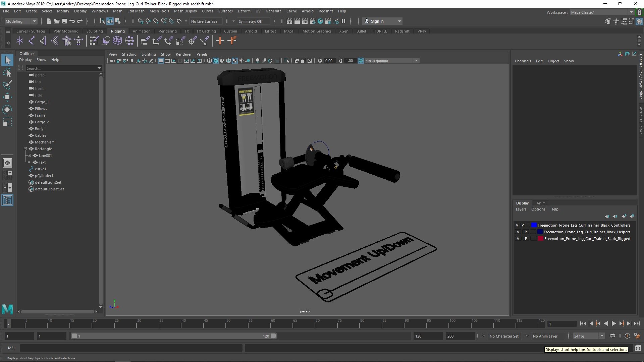
Task: Click the play forwards button
Action: [x=613, y=323]
